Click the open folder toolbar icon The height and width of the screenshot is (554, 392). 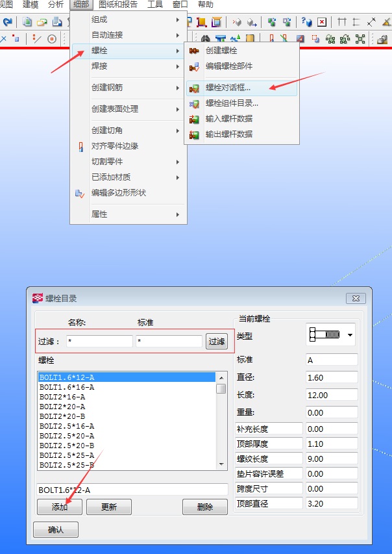(x=42, y=22)
